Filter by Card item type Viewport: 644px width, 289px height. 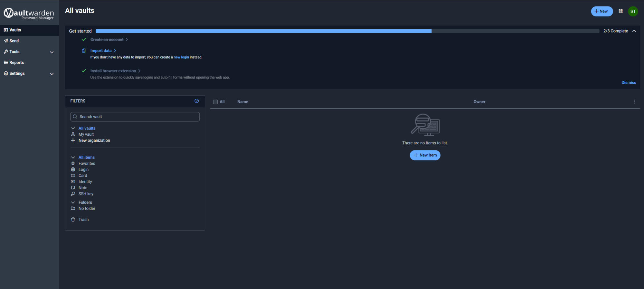point(83,176)
